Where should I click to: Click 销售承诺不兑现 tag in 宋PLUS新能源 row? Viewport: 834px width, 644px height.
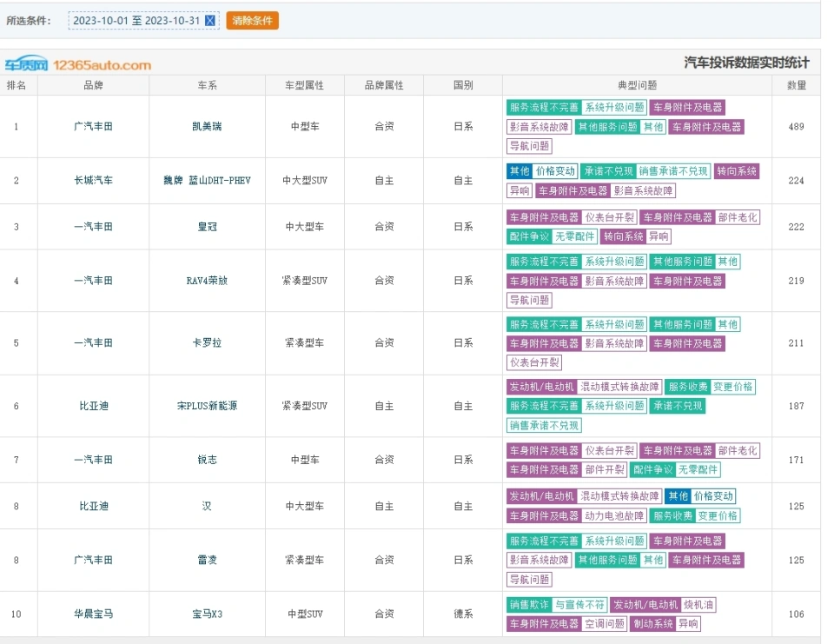(544, 426)
